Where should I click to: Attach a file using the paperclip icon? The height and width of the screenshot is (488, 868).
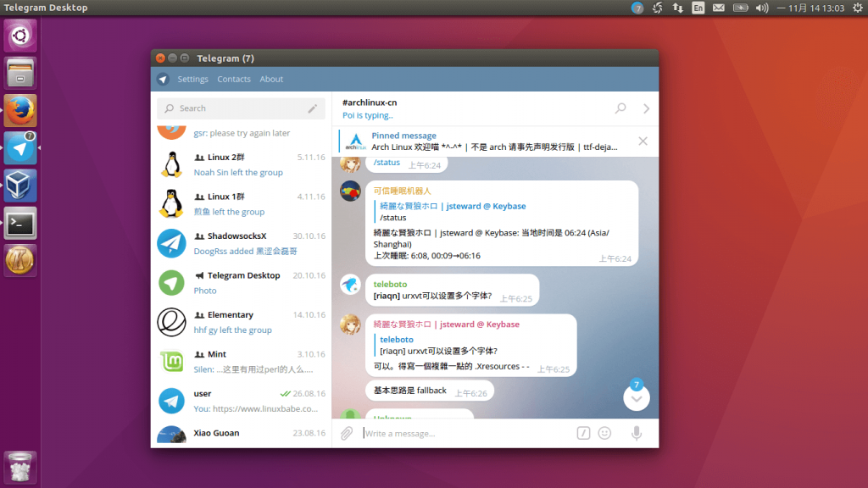point(346,433)
